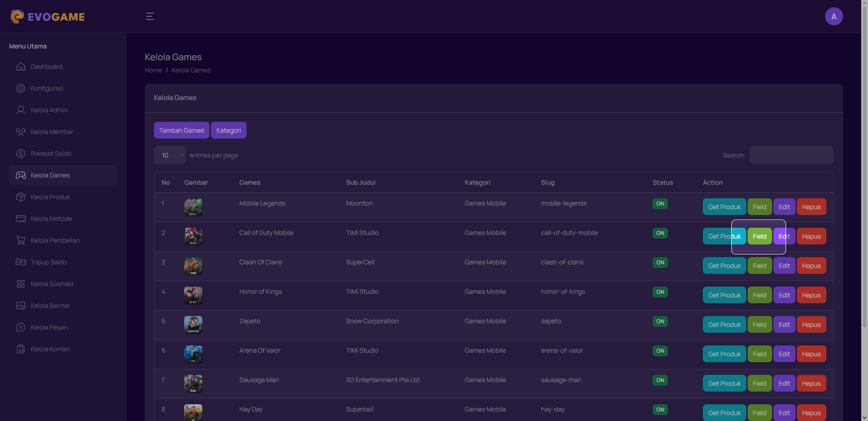Screen dimensions: 868x421
Task: Click the vertical page scrollbar
Action: (864, 167)
